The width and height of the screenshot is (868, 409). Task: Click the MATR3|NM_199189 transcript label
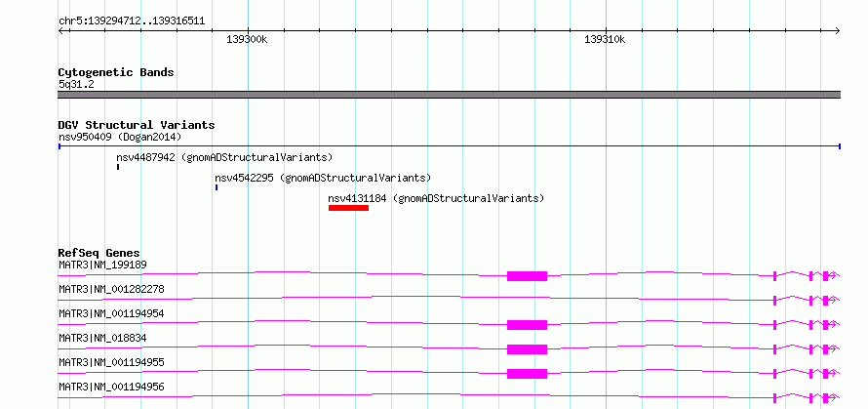[x=102, y=265]
